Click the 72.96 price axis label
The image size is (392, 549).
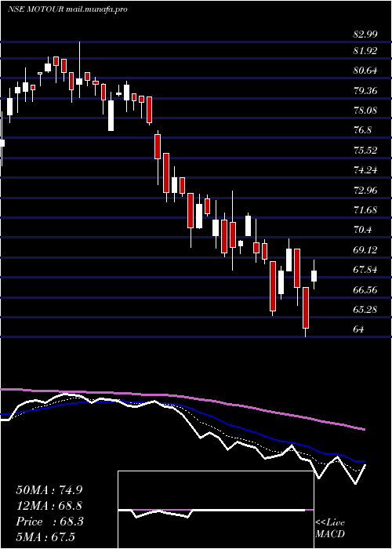pos(365,191)
